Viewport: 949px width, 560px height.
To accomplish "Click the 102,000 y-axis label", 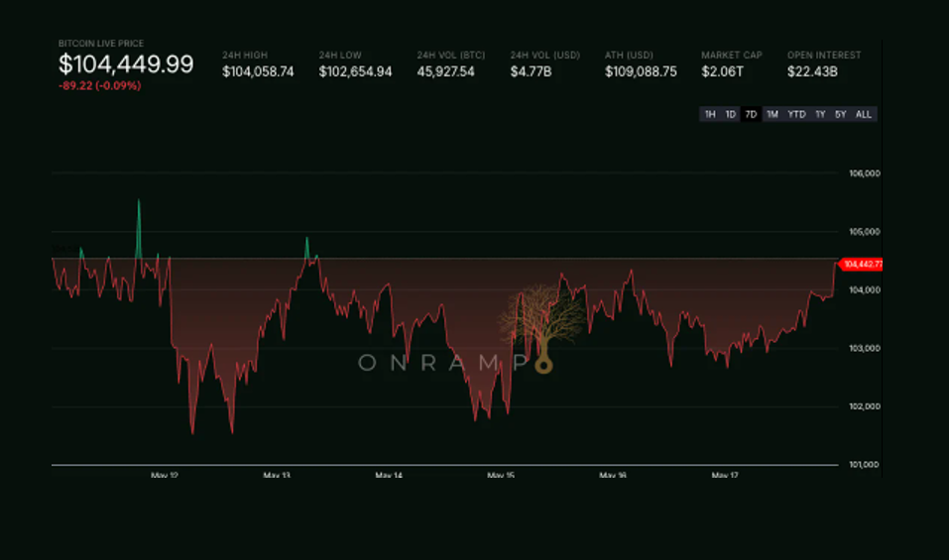I will 865,406.
